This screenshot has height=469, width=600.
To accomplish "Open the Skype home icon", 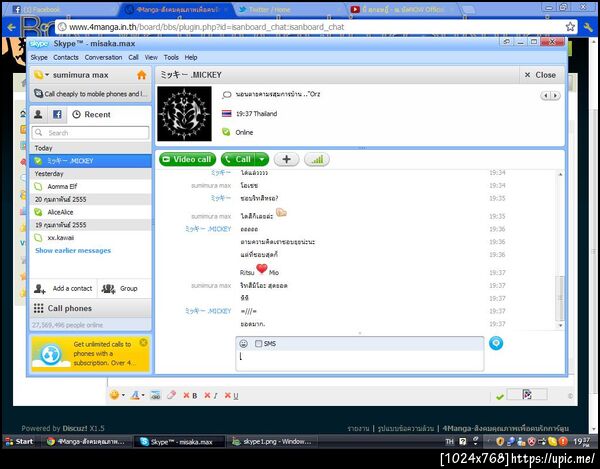I will (x=142, y=75).
